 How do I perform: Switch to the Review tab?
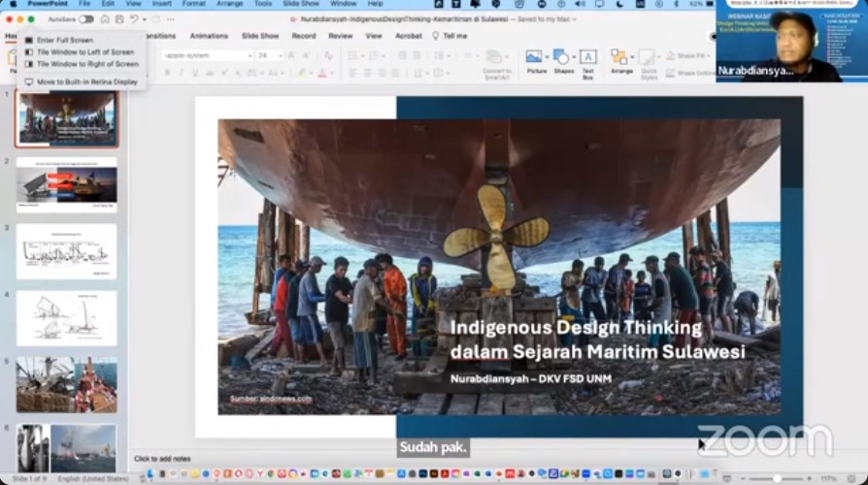341,36
